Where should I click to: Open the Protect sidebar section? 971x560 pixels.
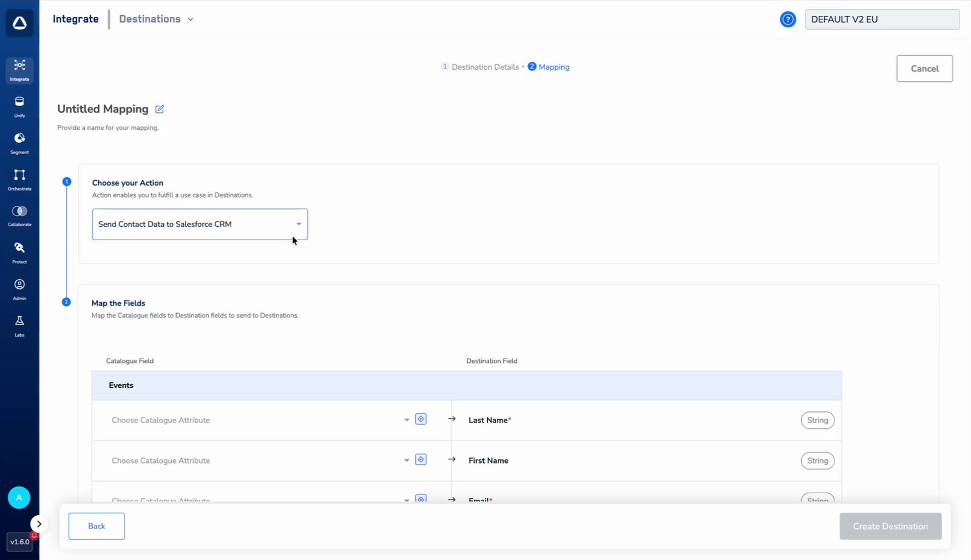[19, 252]
